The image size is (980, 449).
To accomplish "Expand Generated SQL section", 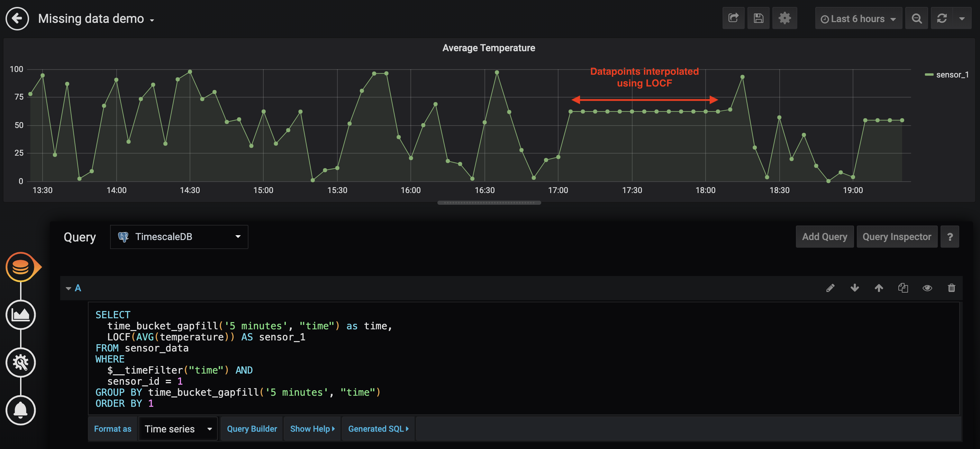I will click(378, 429).
